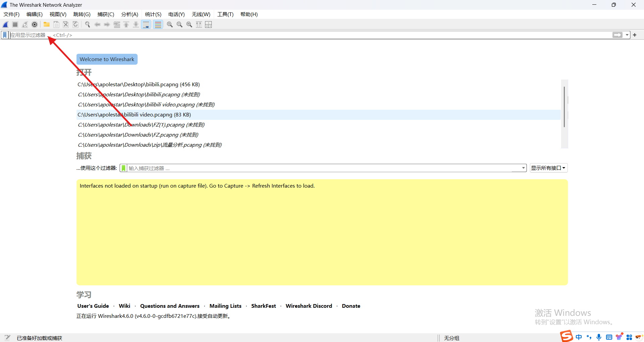Click into the capture filter input field

323,168
